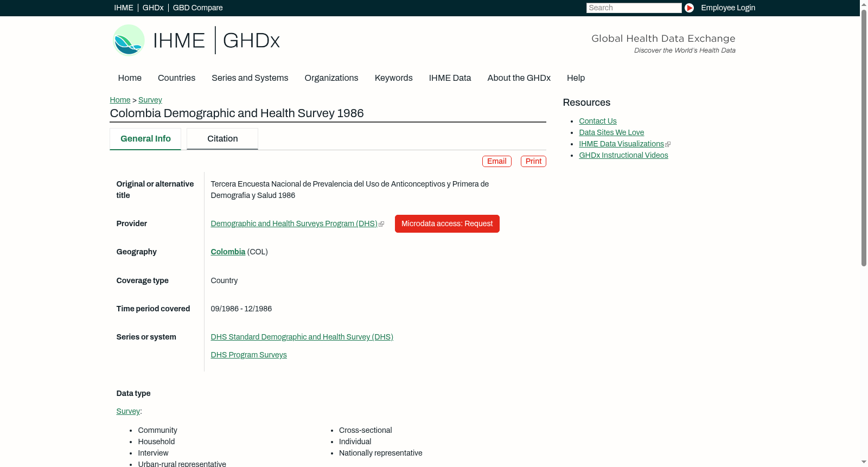868x467 pixels.
Task: Open Keywords menu item
Action: [x=393, y=78]
